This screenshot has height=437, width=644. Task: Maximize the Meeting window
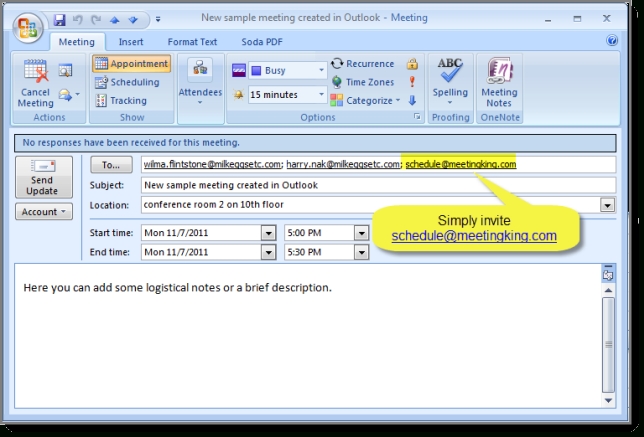(577, 19)
